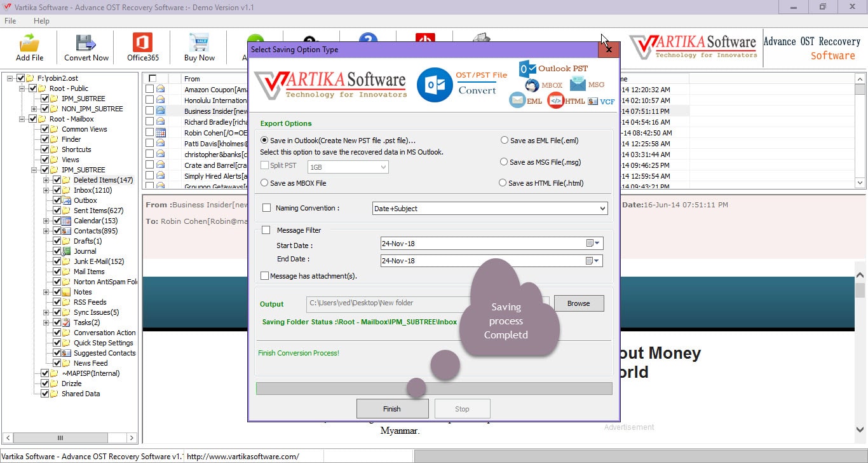Expand the Inbox(1210) tree node
Viewport: 868px width, 463px height.
tap(46, 190)
